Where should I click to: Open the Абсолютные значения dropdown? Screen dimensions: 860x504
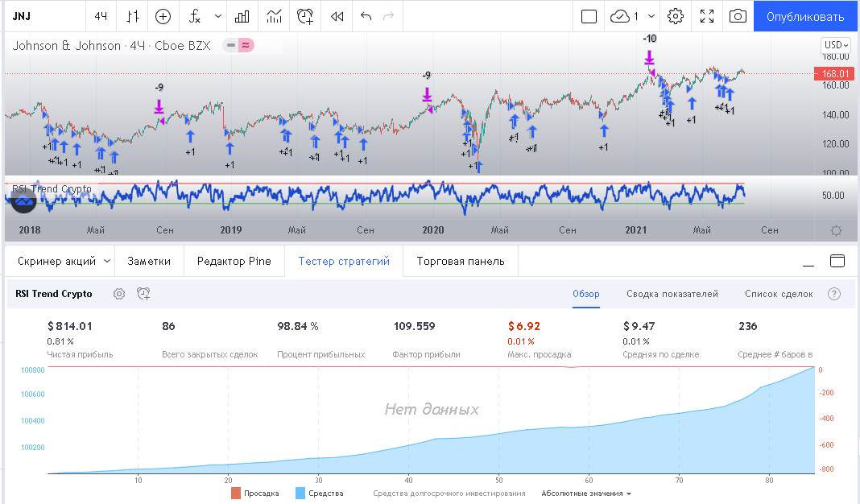click(x=586, y=494)
